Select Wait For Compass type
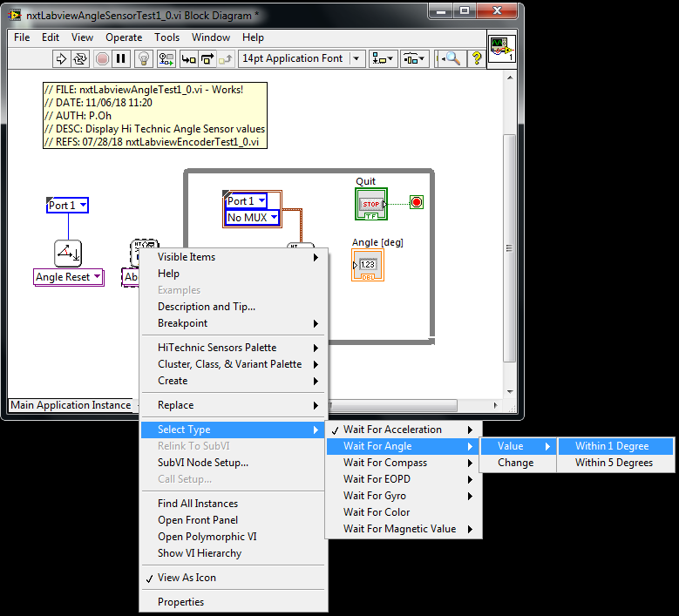This screenshot has width=679, height=616. click(404, 463)
